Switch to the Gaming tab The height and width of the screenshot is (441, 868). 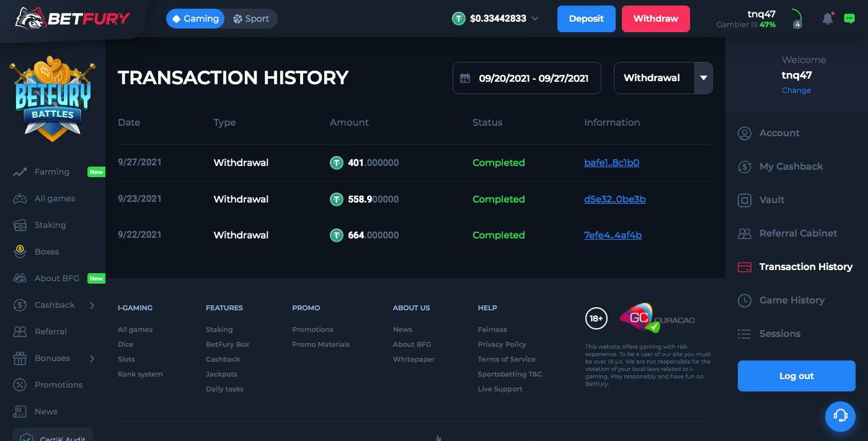click(195, 19)
